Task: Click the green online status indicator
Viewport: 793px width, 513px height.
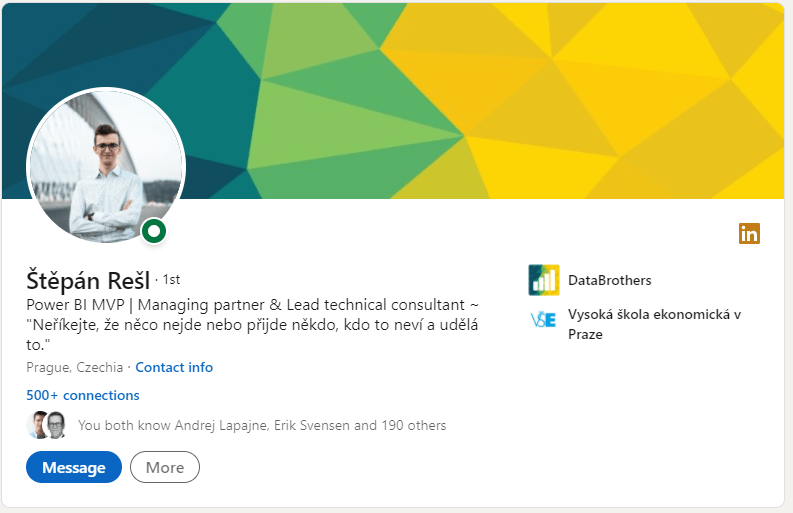Action: click(154, 231)
